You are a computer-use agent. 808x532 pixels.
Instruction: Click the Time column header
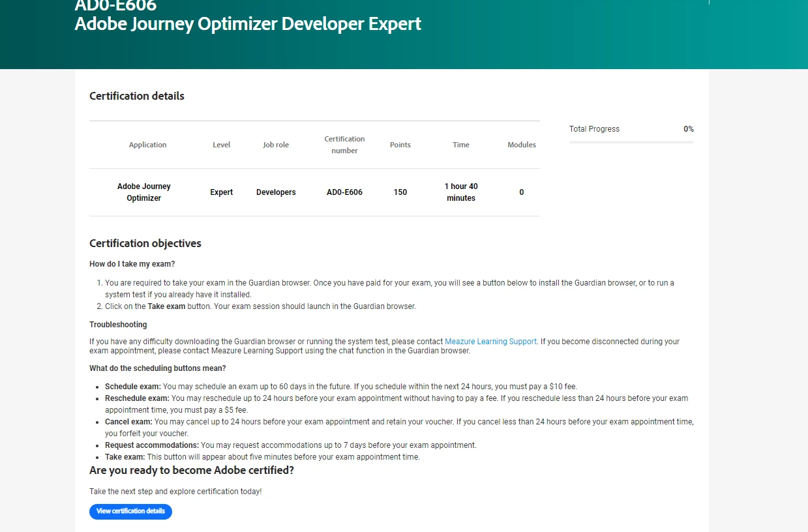point(461,145)
